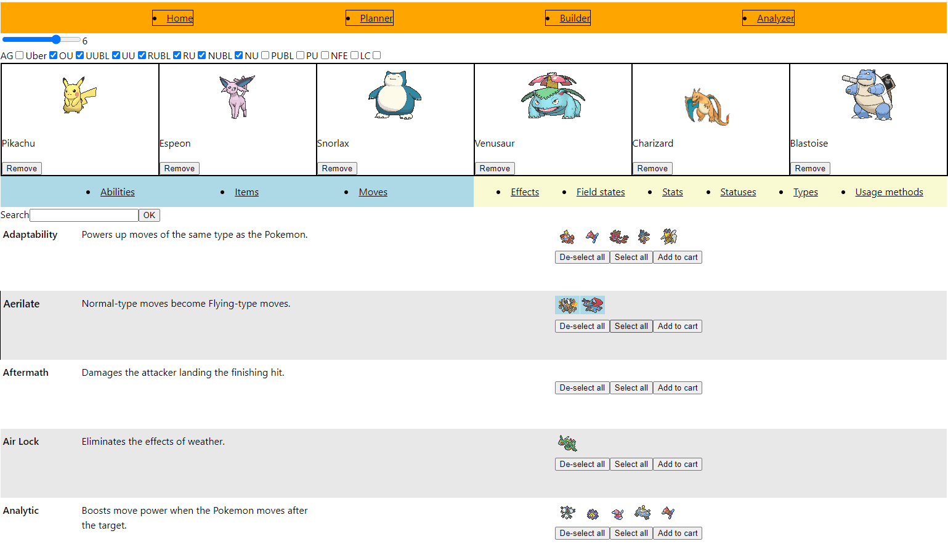Uncheck the NUBL tier checkbox
This screenshot has height=560, width=948.
pos(238,55)
